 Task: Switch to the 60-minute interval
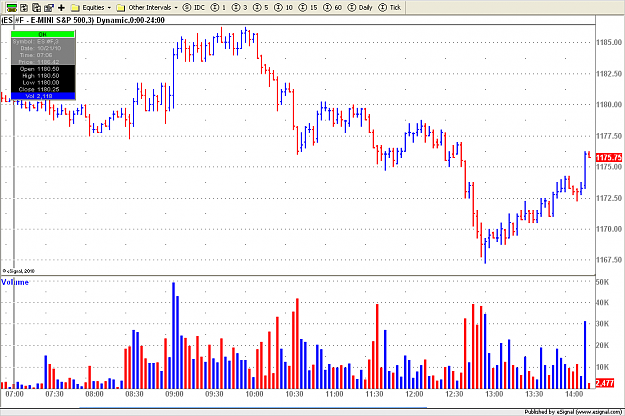coord(332,7)
